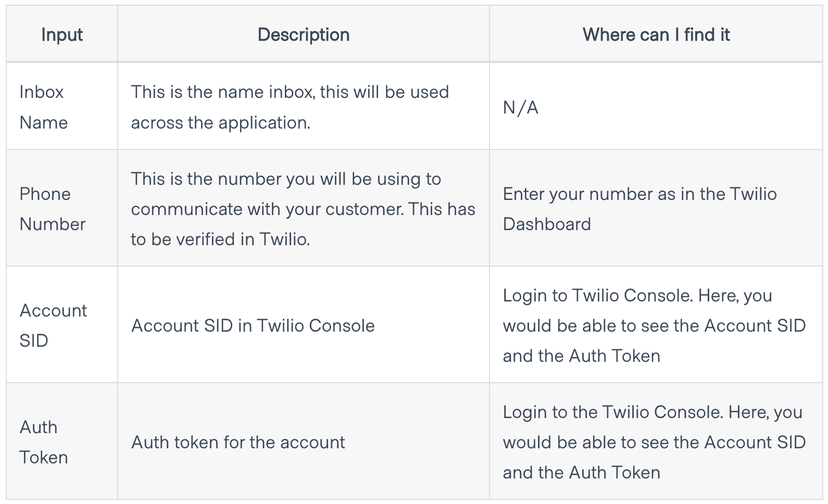
Task: Click 'Account SID in Twilio Console' text
Action: click(x=253, y=325)
